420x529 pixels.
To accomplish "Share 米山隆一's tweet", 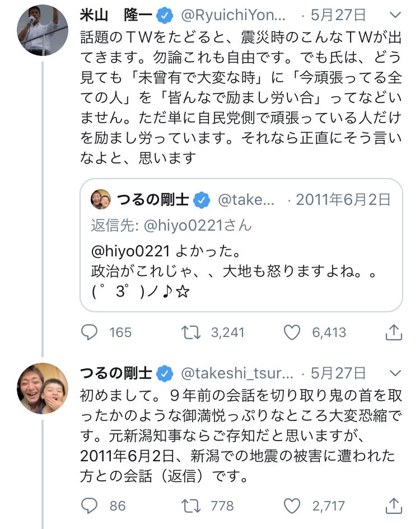I will pyautogui.click(x=394, y=333).
